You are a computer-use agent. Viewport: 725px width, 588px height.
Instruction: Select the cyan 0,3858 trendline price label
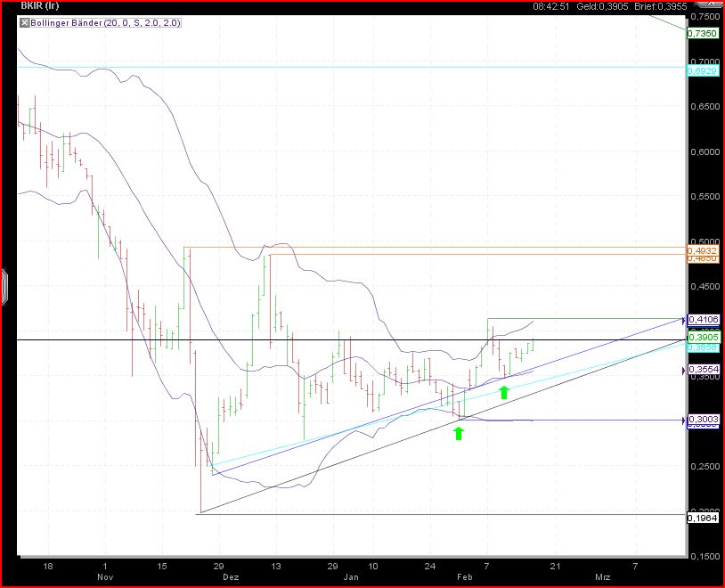[x=704, y=347]
